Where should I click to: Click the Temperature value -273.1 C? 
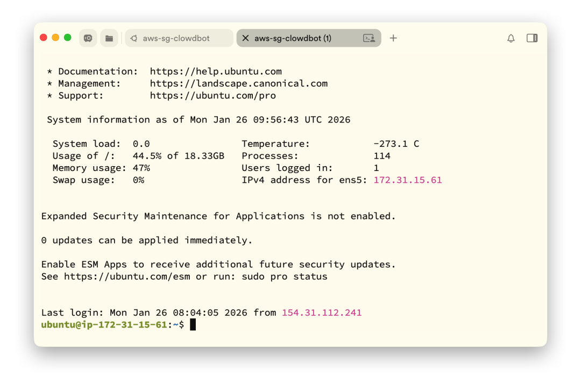(x=396, y=144)
